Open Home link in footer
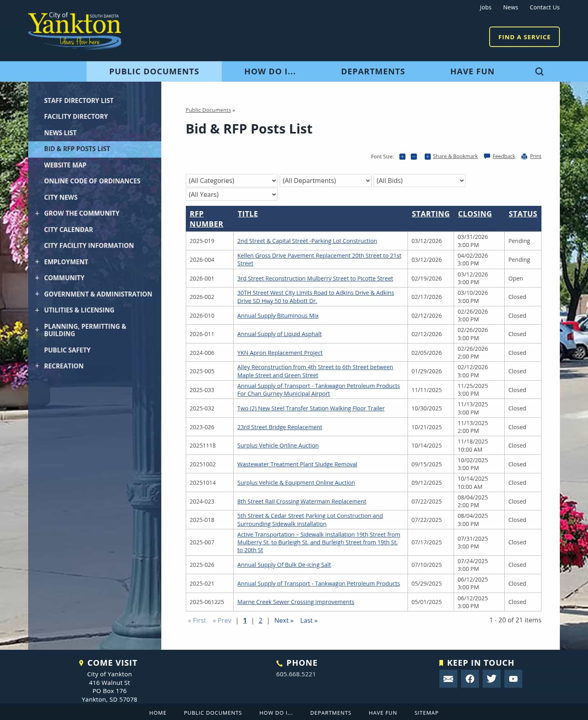The width and height of the screenshot is (588, 720). (158, 713)
